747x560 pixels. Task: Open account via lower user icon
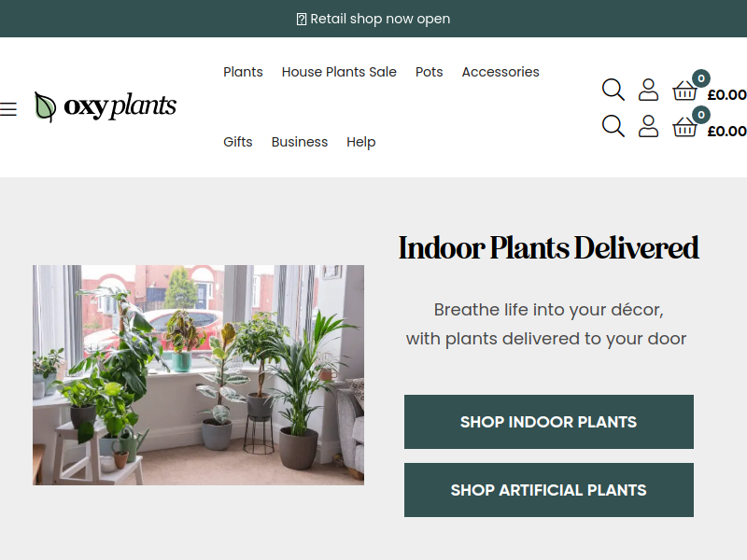pyautogui.click(x=648, y=126)
